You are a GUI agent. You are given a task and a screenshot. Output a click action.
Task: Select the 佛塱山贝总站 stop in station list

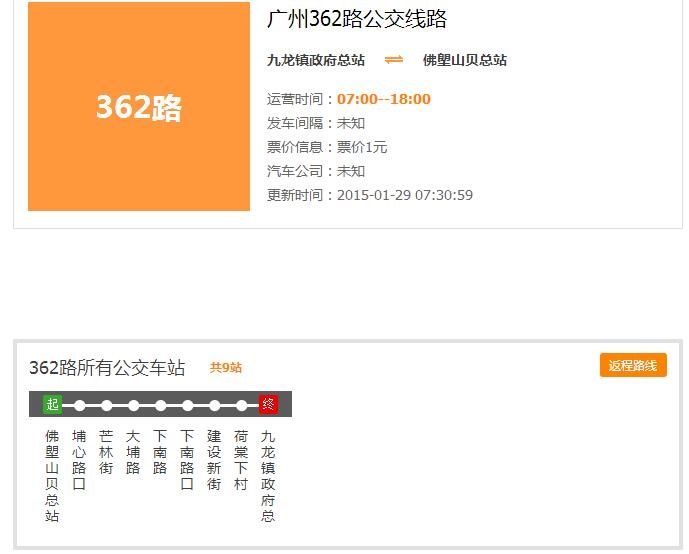[52, 476]
